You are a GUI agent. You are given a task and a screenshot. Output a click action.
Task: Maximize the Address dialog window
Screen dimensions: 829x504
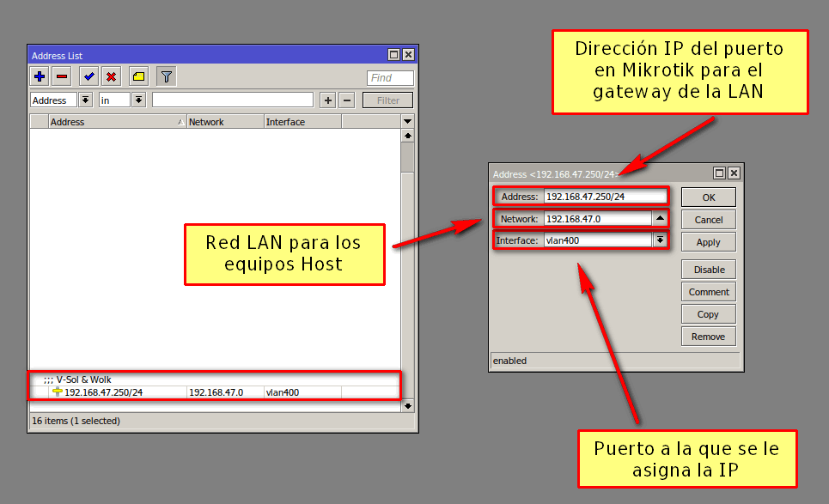tap(719, 173)
